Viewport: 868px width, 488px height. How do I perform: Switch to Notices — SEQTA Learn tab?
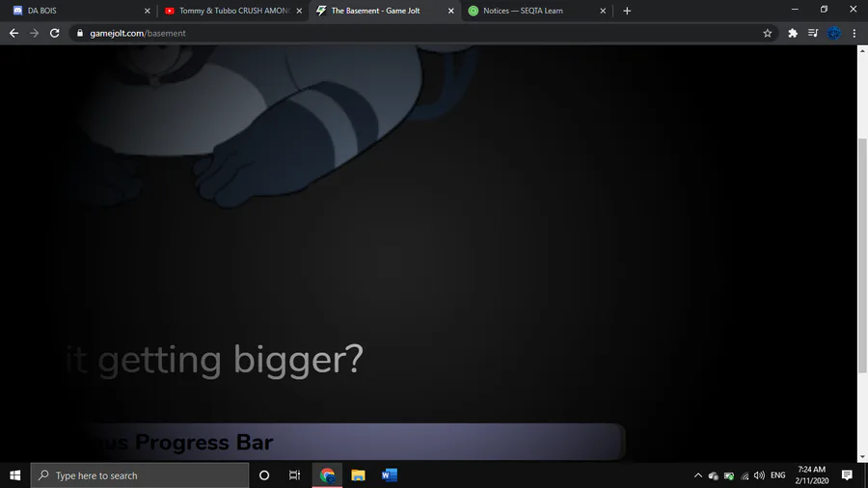pos(537,11)
